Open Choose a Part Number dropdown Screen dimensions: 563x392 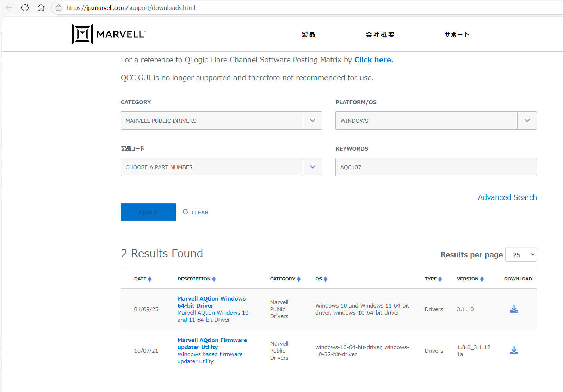(221, 167)
